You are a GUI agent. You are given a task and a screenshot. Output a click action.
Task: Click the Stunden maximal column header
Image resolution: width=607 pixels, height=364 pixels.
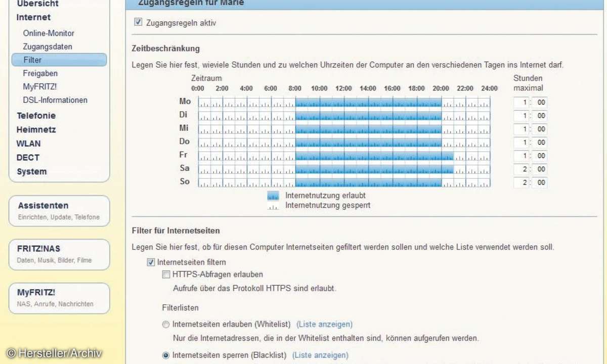[x=528, y=83]
